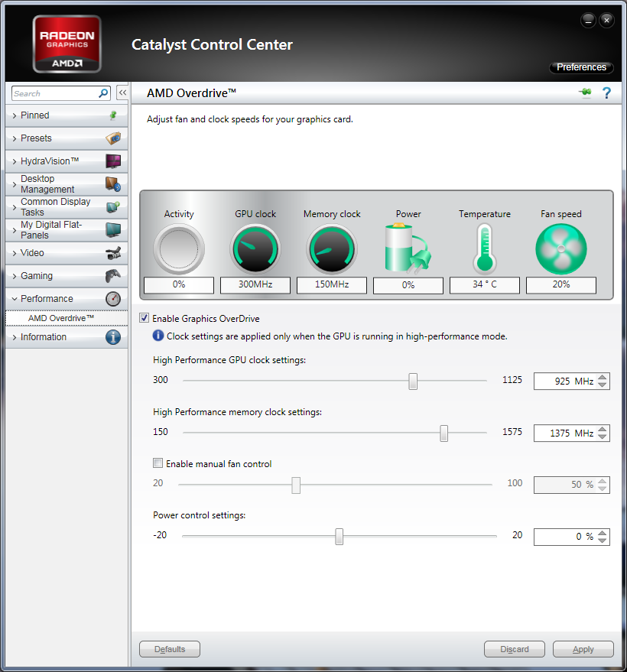Image resolution: width=627 pixels, height=672 pixels.
Task: Click the Radeon Graphics AMD logo
Action: click(67, 44)
